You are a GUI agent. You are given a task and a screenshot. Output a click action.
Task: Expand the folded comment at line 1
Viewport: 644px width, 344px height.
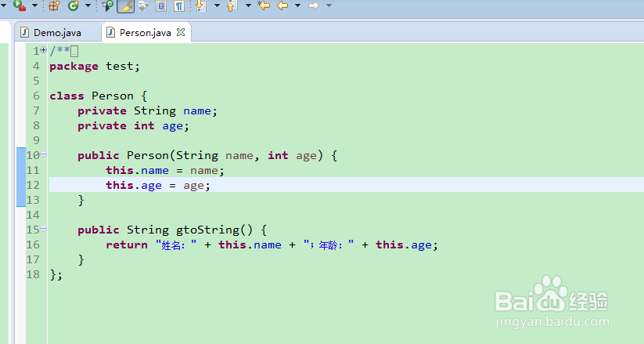pyautogui.click(x=44, y=50)
